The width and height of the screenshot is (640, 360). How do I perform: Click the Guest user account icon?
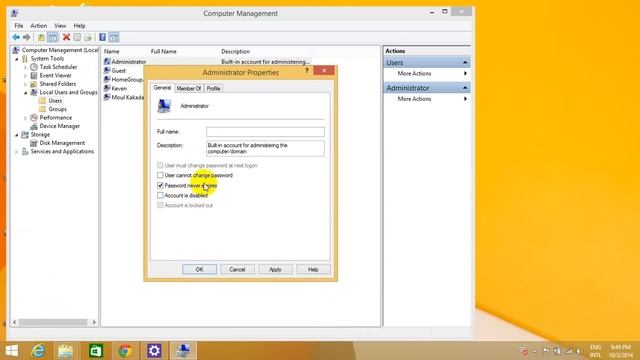coord(107,71)
